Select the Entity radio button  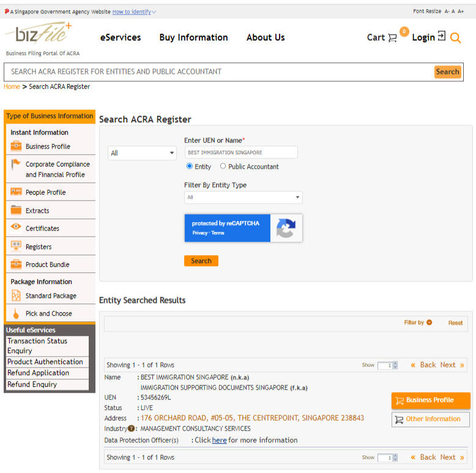190,166
